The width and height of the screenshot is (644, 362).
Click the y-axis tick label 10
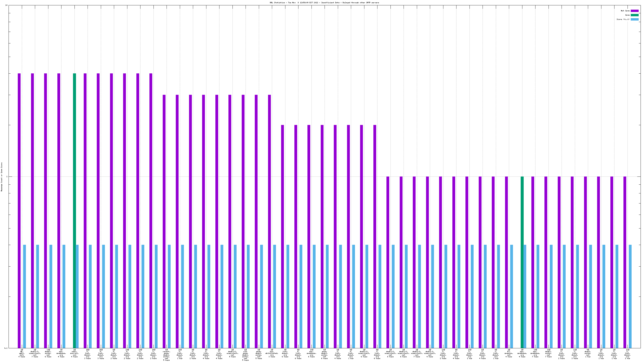coord(6,5)
